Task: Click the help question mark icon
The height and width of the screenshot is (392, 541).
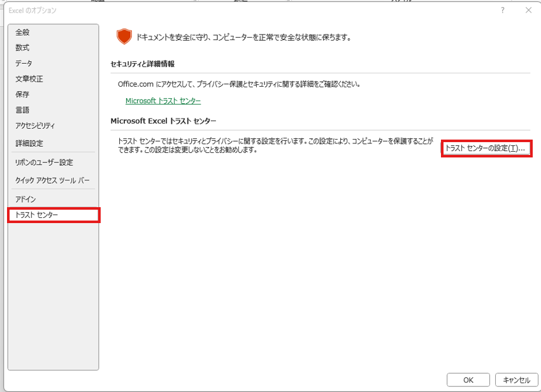Action: (x=503, y=10)
